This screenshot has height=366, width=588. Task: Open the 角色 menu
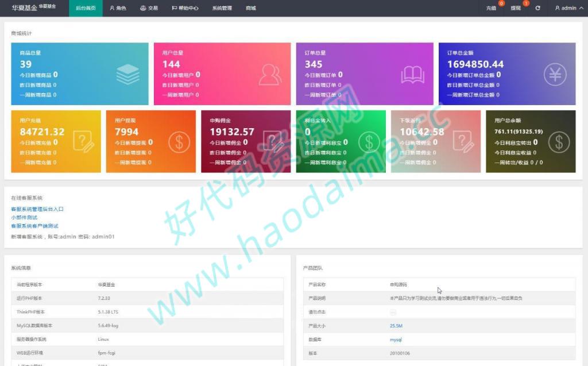click(118, 8)
